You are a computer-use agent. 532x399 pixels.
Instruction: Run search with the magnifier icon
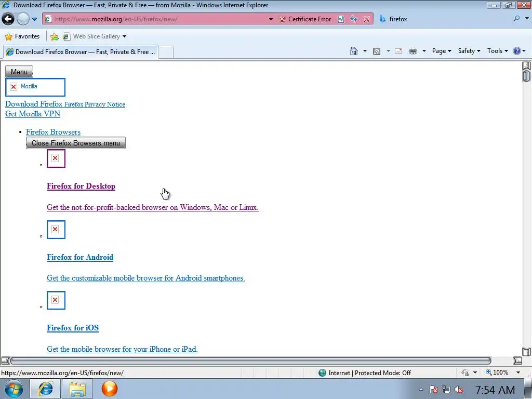[x=516, y=19]
